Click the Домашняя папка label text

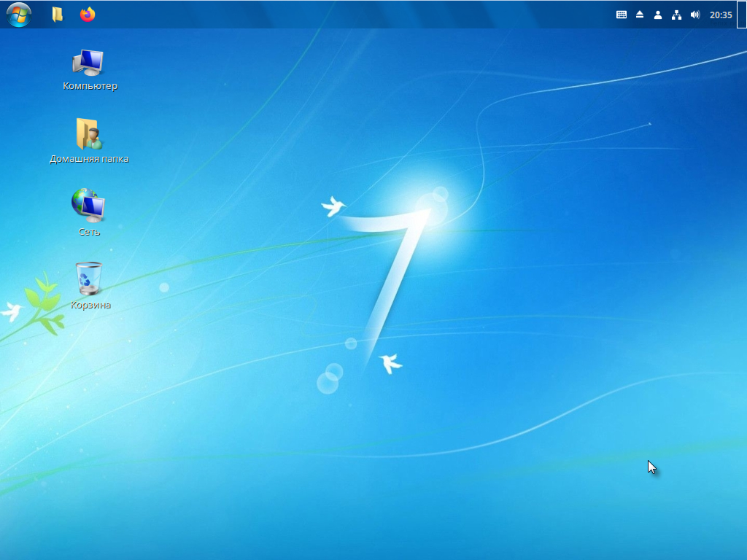[89, 159]
